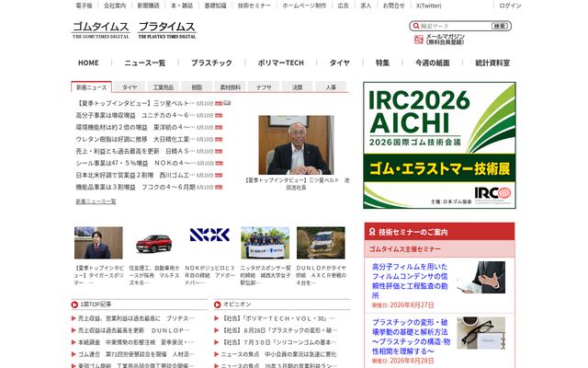Viewport: 588px width, 368px height.
Task: Click the IRC logo in the banner
Action: tap(492, 194)
